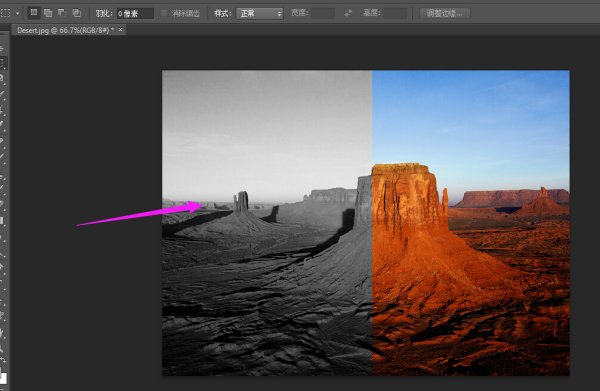Click the Refine Edge (调整边缘) button
This screenshot has height=391, width=600.
click(445, 13)
